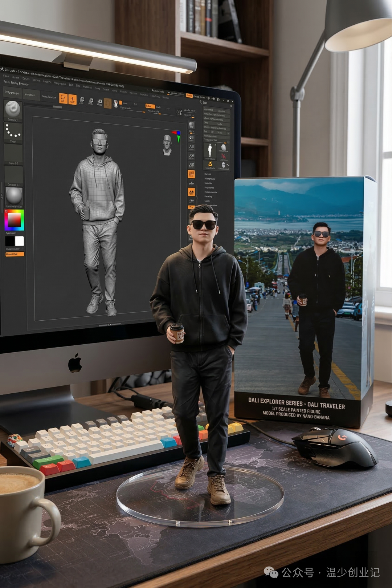Click the Polygroups button at top left
Image resolution: width=392 pixels, height=588 pixels.
(12, 93)
